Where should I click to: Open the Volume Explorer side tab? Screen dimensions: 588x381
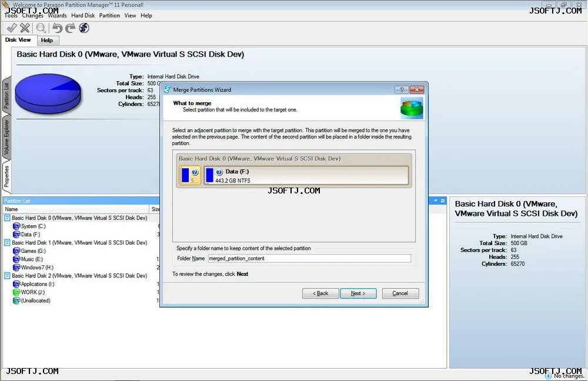6,137
